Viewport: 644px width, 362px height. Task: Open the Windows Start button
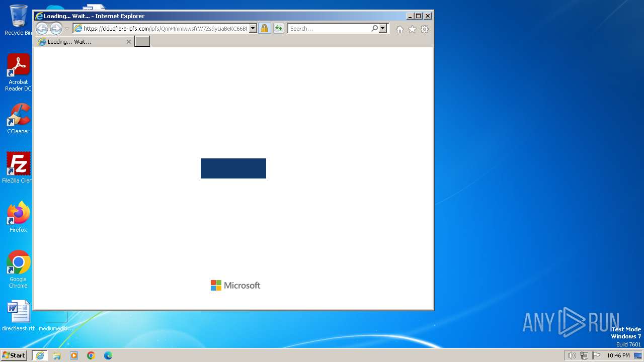[x=14, y=355]
